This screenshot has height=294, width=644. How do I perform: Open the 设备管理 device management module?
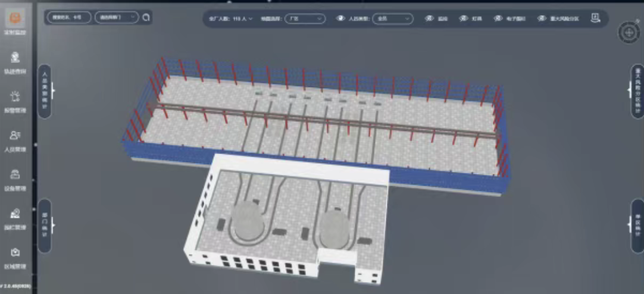click(x=15, y=180)
